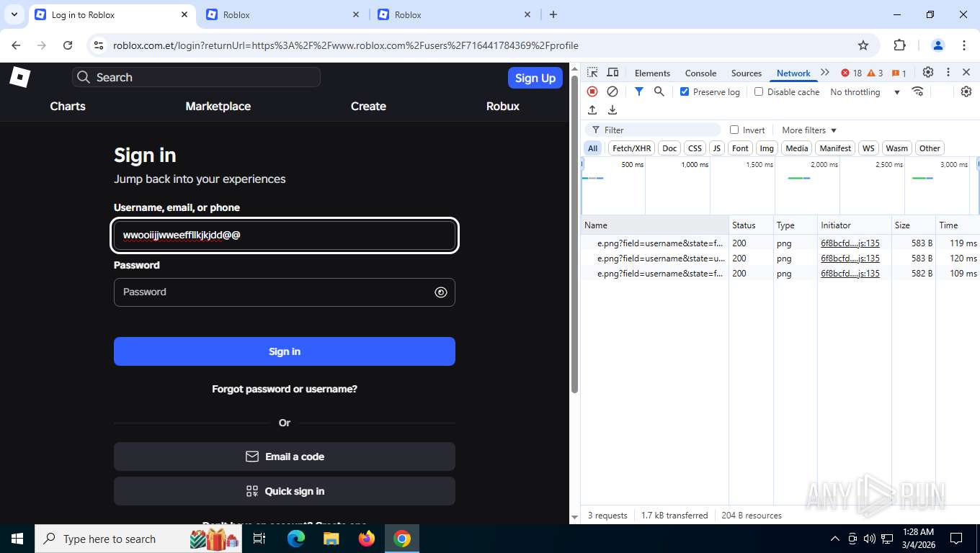
Task: Check the Invert filter checkbox
Action: (x=734, y=130)
